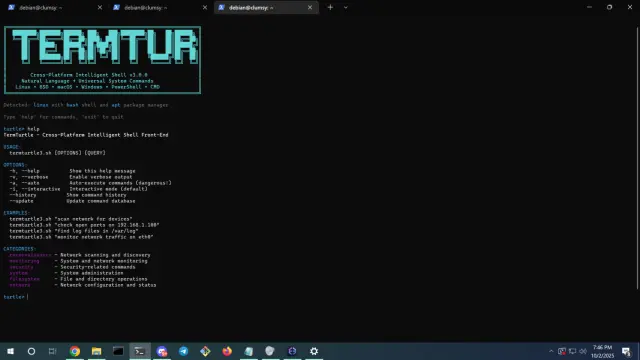The height and width of the screenshot is (360, 640).
Task: Click the Windows Terminal taskbar icon
Action: (x=140, y=351)
